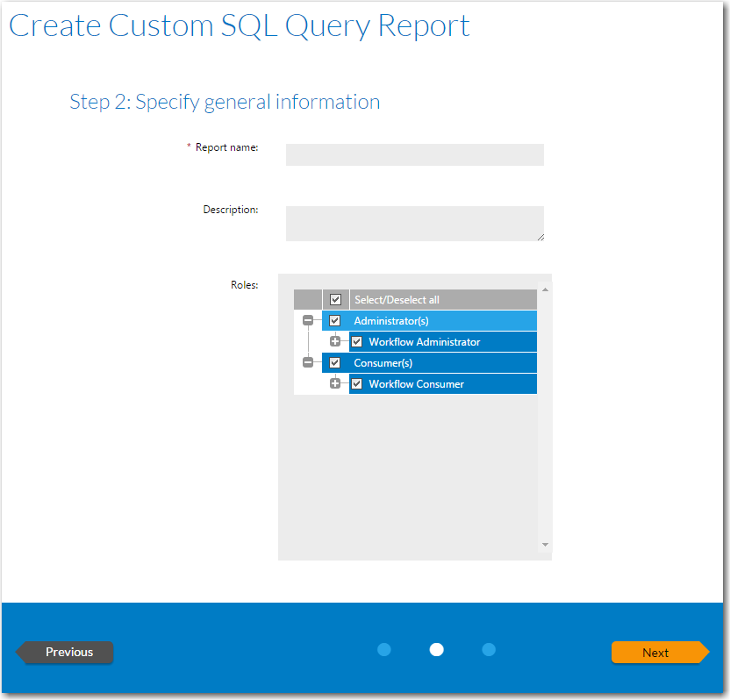Jump to third step indicator dot

(489, 650)
